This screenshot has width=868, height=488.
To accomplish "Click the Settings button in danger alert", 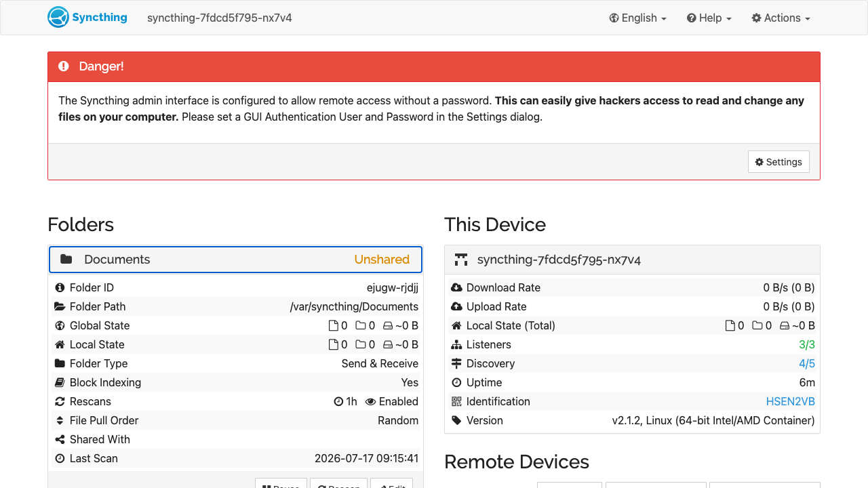I will coord(778,162).
